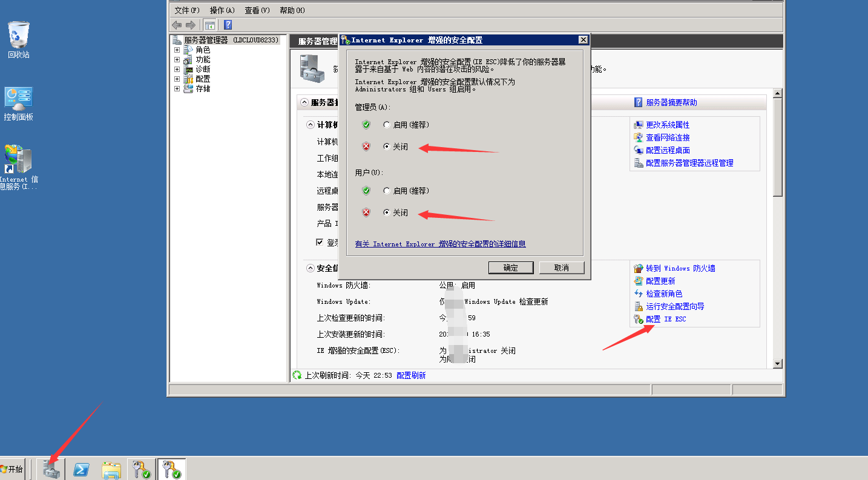Click the active IE ESC keys taskbar button
The width and height of the screenshot is (868, 480).
[172, 469]
